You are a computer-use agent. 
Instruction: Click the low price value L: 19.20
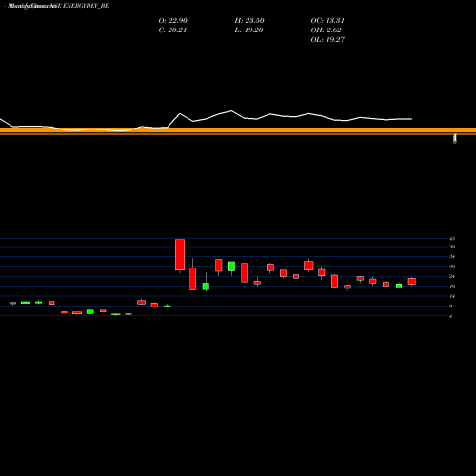tap(248, 30)
